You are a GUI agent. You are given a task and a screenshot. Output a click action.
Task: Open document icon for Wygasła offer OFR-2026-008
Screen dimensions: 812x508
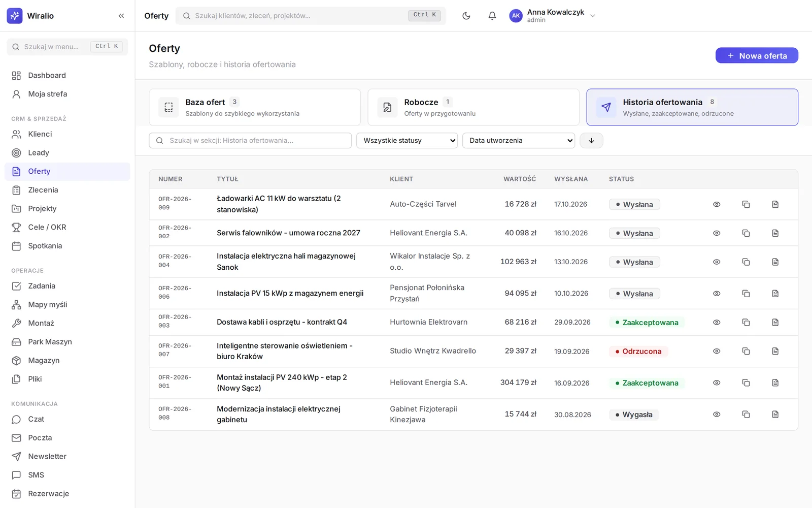pos(775,415)
